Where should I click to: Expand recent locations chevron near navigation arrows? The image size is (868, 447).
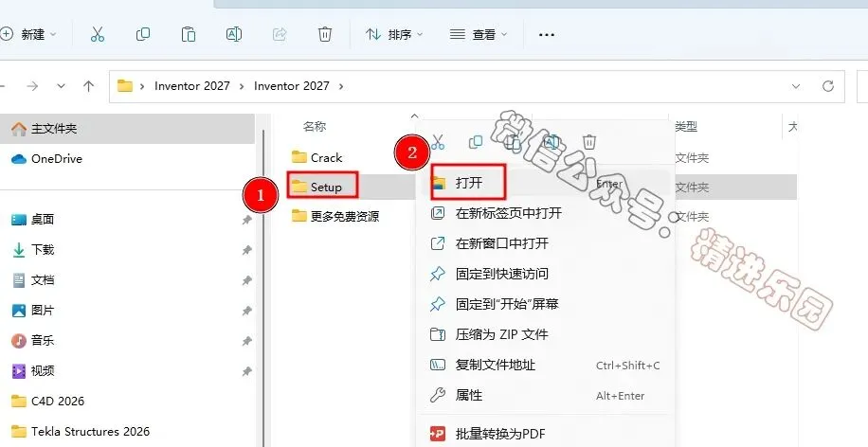pyautogui.click(x=61, y=86)
